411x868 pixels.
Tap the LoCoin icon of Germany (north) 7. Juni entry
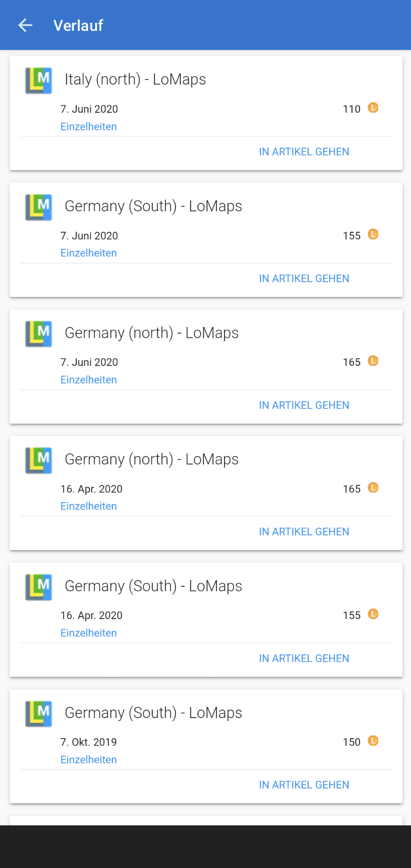[x=373, y=361]
